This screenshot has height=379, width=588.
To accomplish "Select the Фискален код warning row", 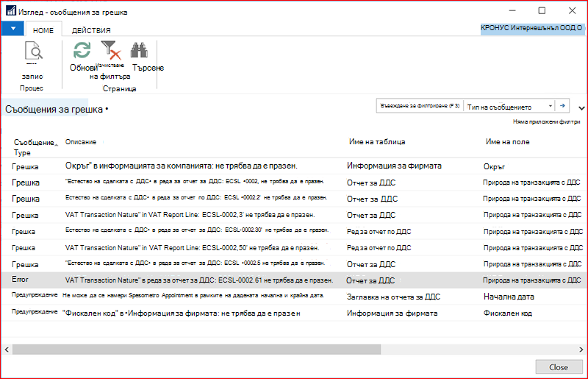I will point(294,313).
